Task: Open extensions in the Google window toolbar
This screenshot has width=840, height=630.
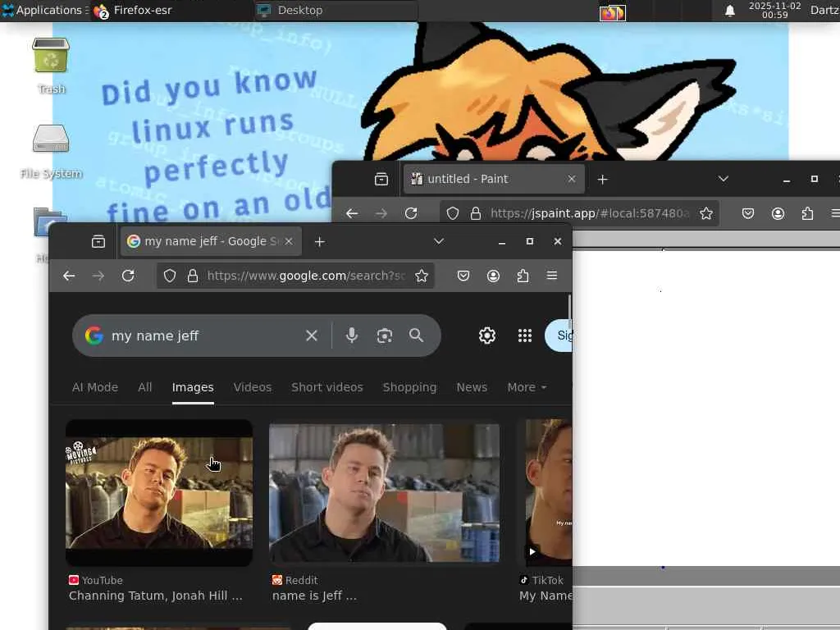Action: (x=523, y=276)
